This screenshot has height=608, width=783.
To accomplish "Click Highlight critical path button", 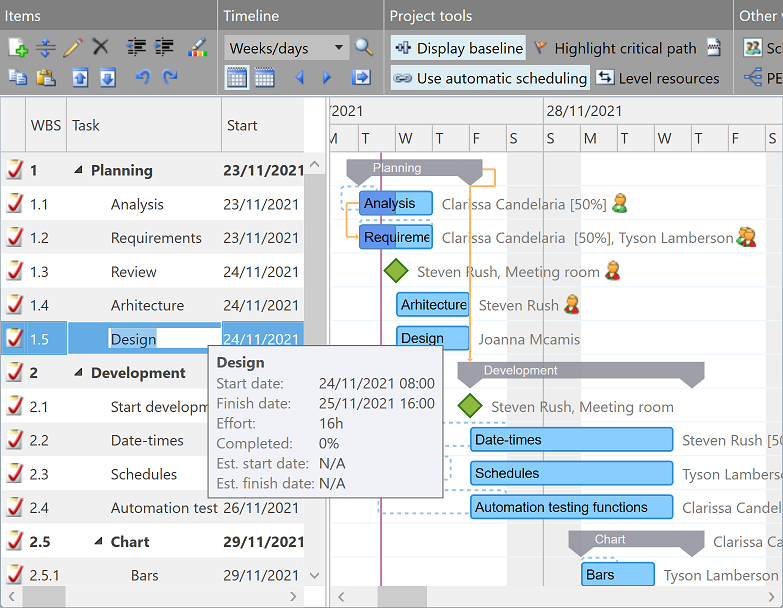I will coord(614,48).
